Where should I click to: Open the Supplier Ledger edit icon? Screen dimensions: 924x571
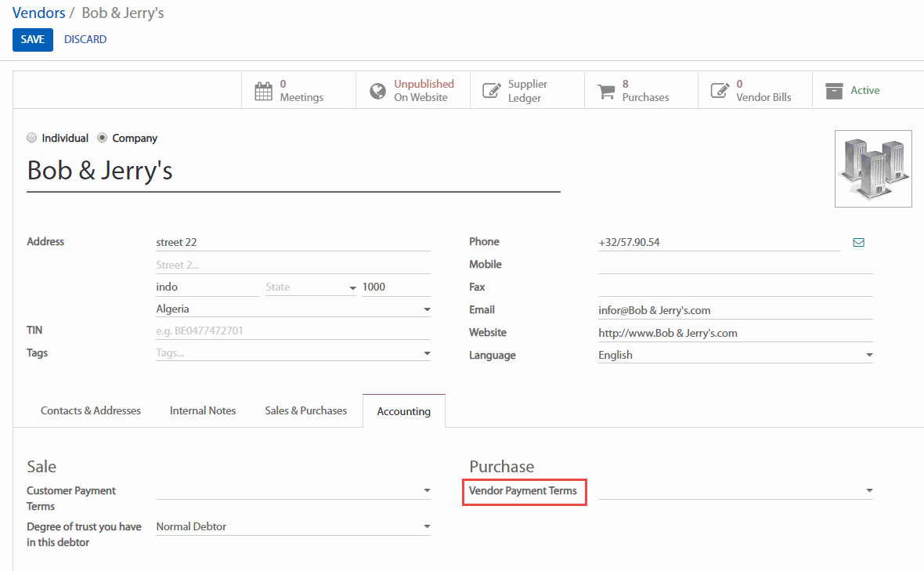coord(491,91)
